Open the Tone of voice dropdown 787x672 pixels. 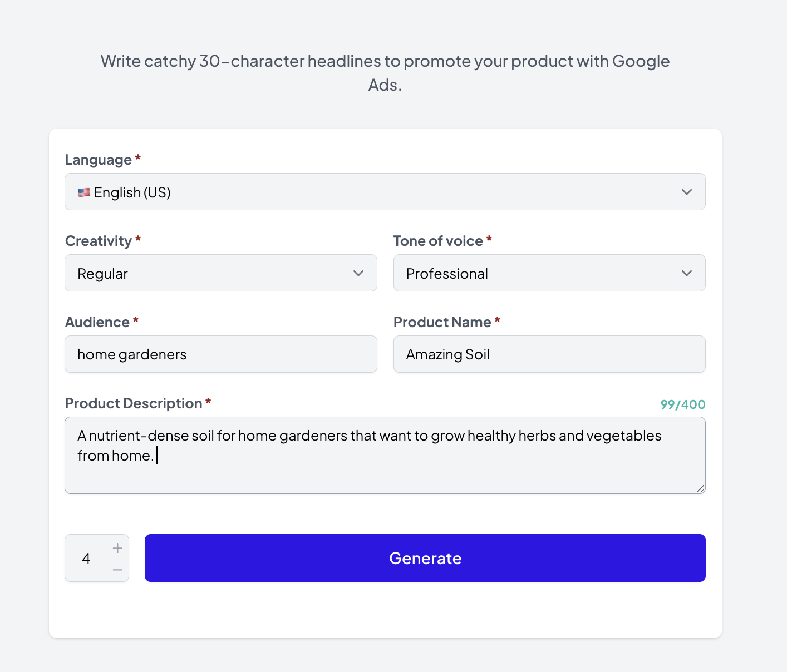(x=549, y=273)
